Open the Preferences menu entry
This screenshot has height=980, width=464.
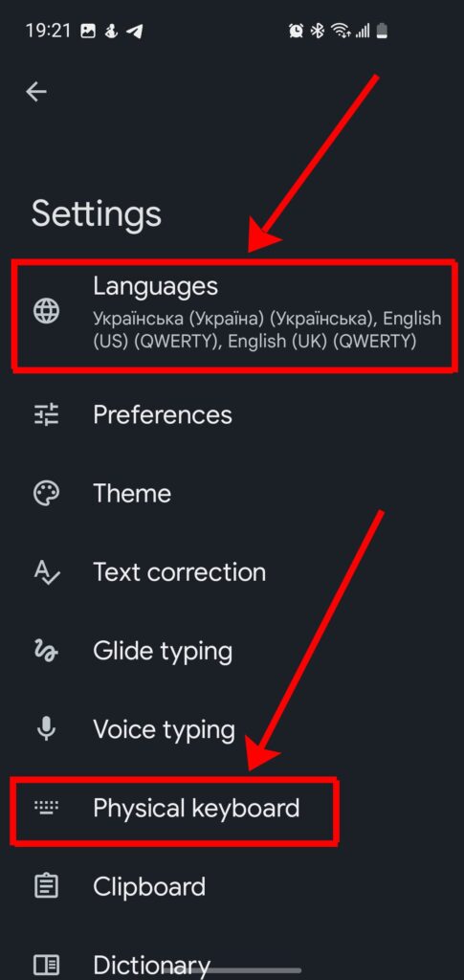[232, 414]
